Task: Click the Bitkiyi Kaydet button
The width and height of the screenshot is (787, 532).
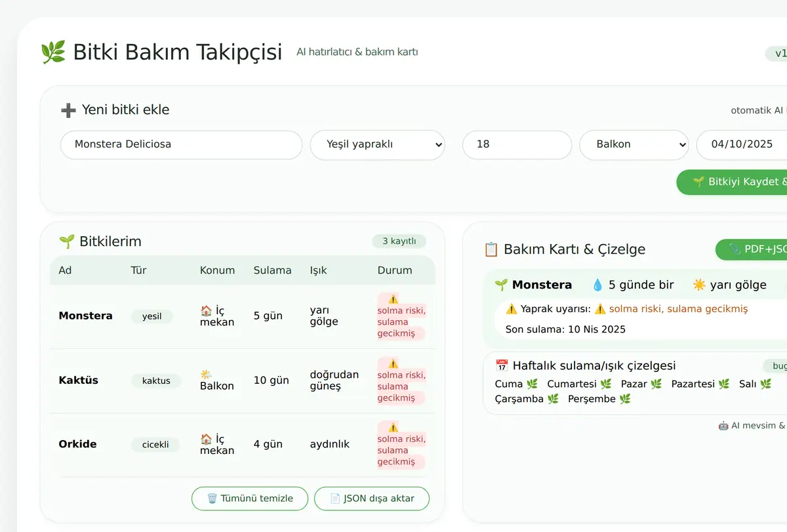Action: [x=732, y=182]
